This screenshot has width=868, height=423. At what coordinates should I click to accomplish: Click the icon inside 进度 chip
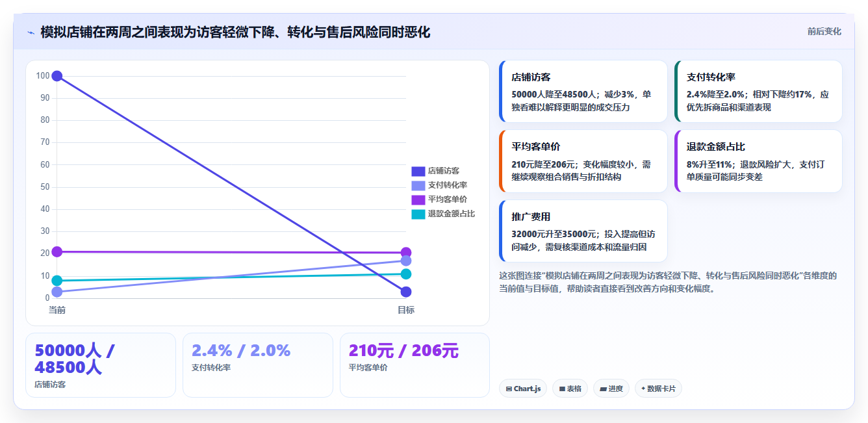pos(603,389)
